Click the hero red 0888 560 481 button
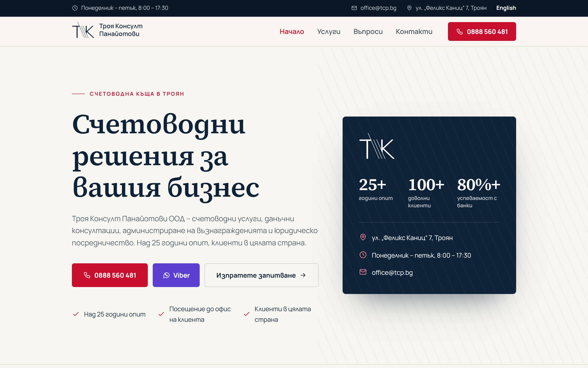Image resolution: width=588 pixels, height=368 pixels. point(110,275)
